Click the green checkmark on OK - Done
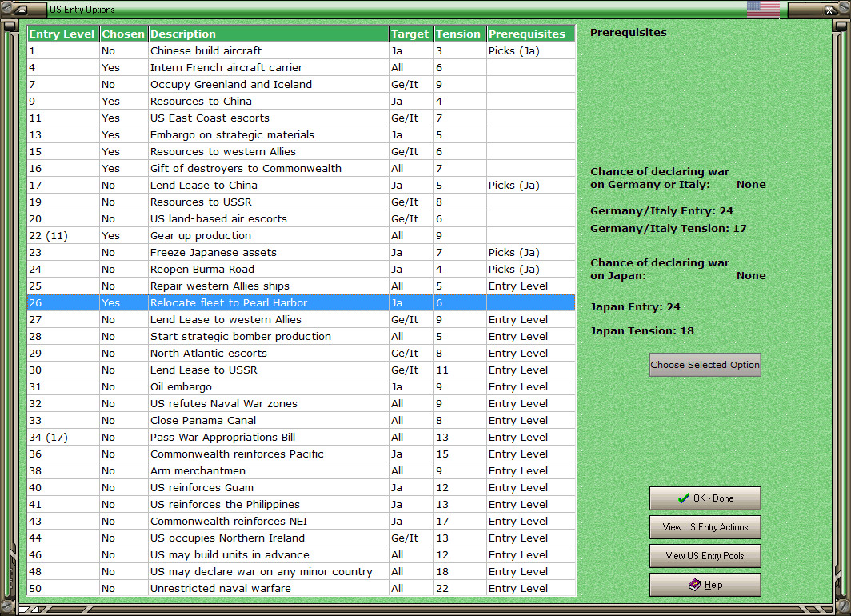 point(684,498)
